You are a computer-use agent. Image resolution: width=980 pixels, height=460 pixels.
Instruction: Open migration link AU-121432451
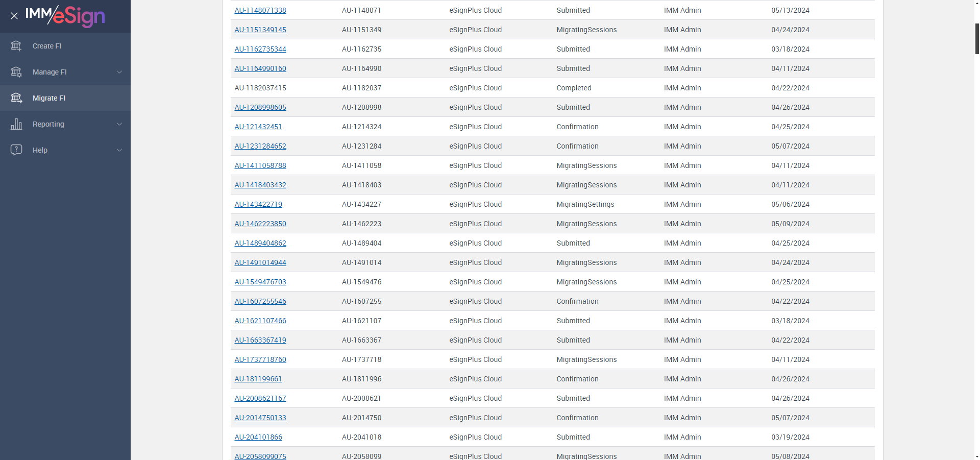click(258, 127)
